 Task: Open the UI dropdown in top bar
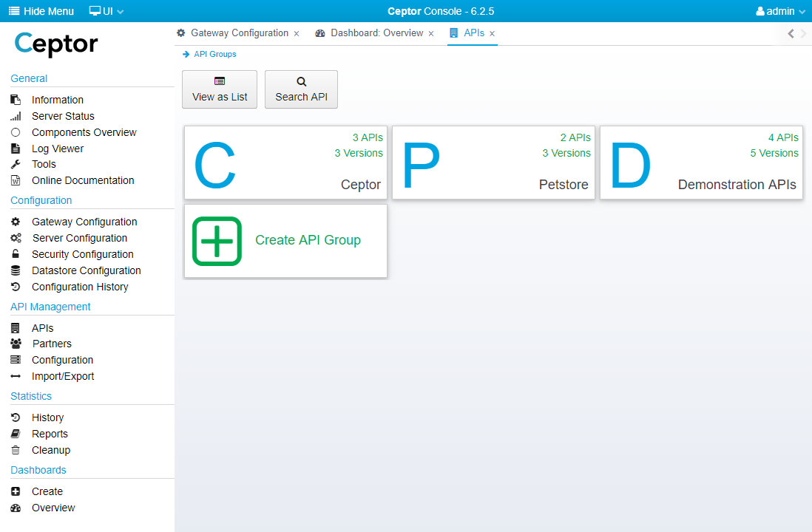coord(106,11)
